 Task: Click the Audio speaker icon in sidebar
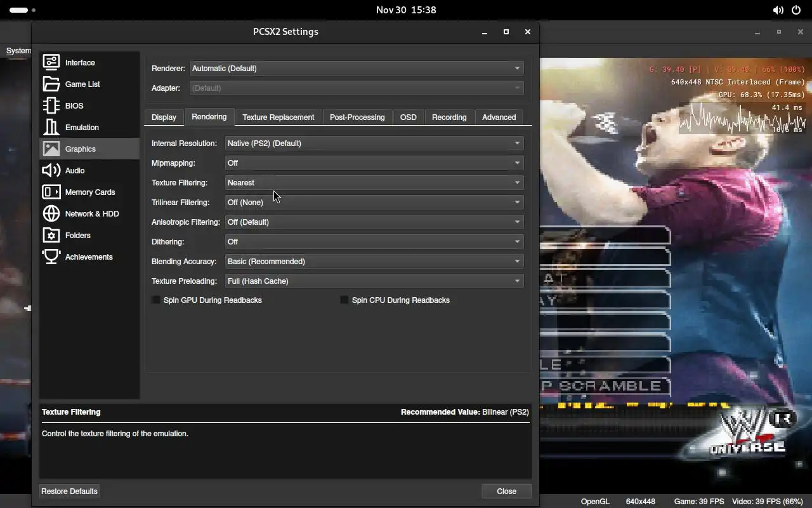click(x=51, y=170)
